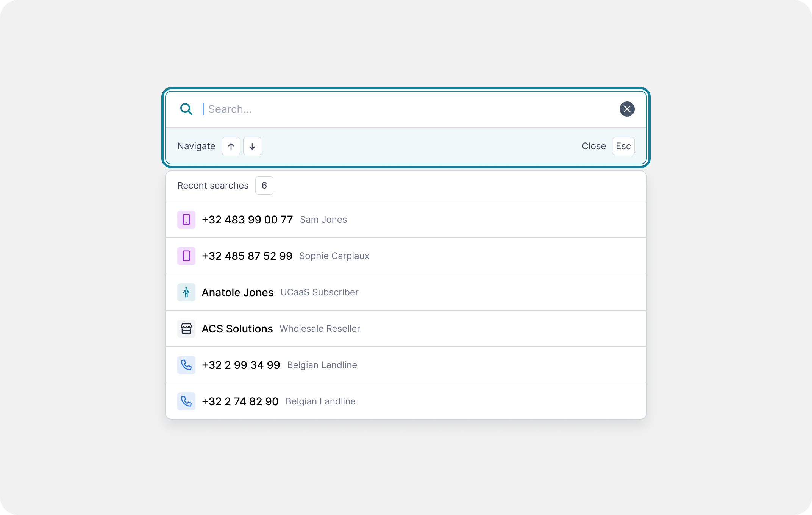Click the recent searches count badge showing 6
The width and height of the screenshot is (812, 515).
tap(264, 186)
